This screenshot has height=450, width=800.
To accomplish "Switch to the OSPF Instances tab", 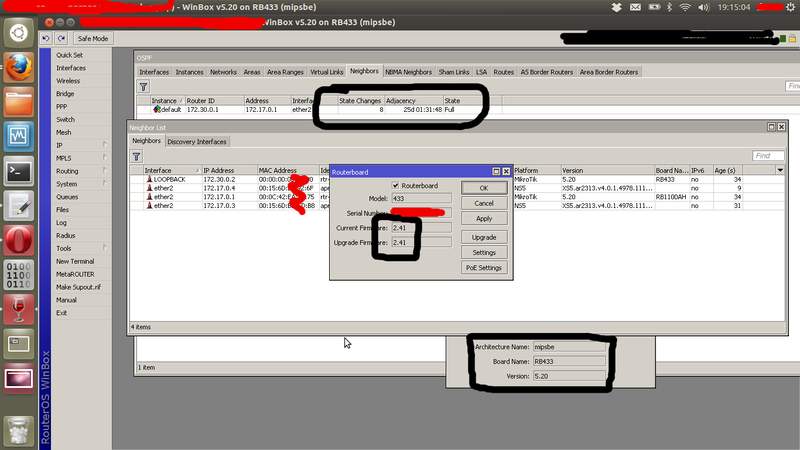I will (x=189, y=72).
